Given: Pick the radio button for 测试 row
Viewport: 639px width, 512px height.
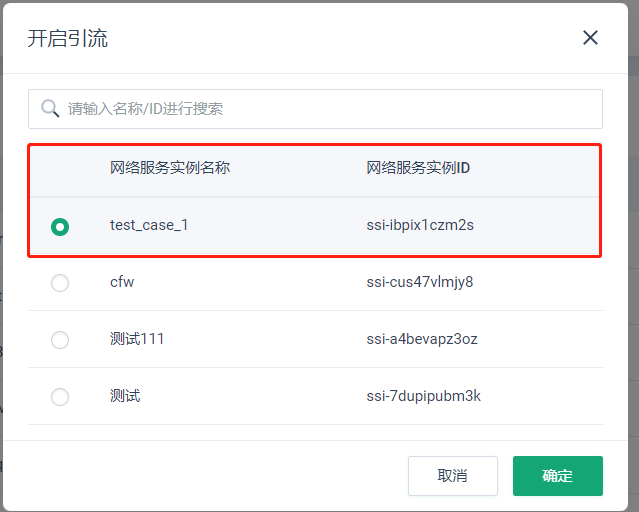Looking at the screenshot, I should pos(60,397).
